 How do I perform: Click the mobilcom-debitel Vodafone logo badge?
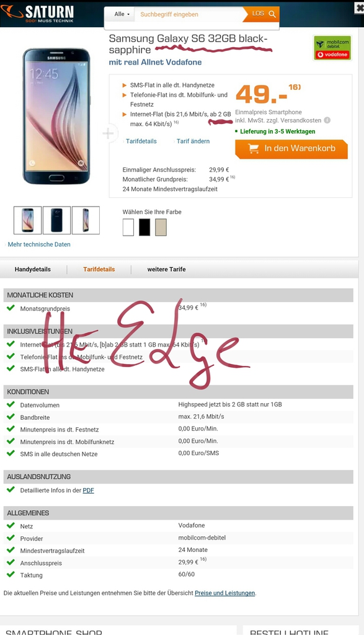click(332, 48)
